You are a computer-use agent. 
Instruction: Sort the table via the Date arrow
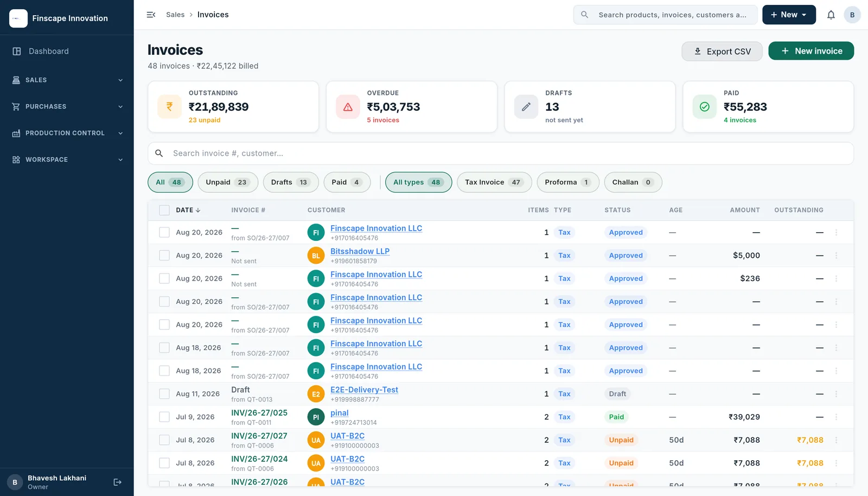click(198, 210)
